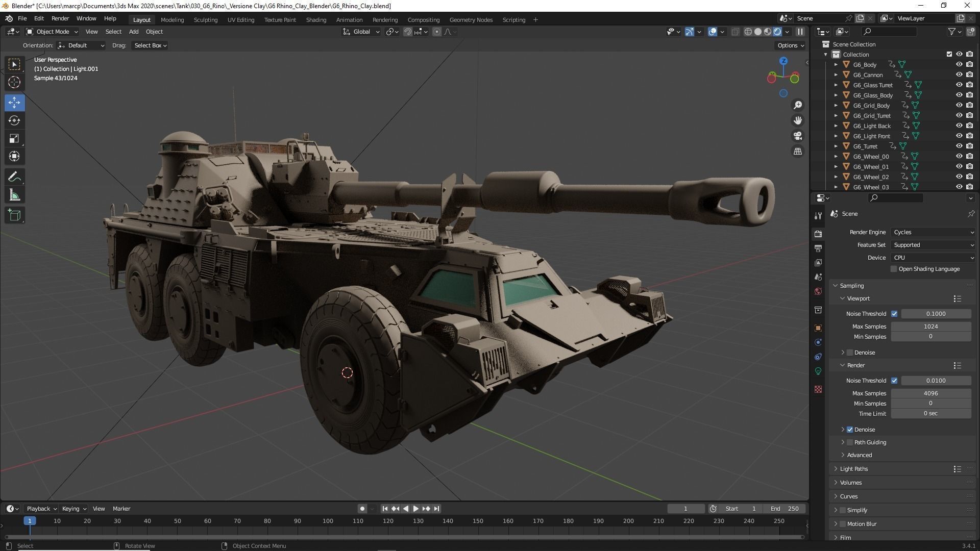Click the viewport Options button

pyautogui.click(x=790, y=45)
